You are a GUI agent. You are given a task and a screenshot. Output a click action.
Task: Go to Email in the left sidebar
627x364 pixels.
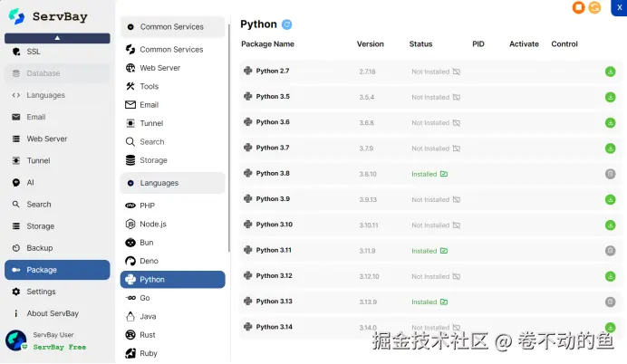pyautogui.click(x=57, y=117)
